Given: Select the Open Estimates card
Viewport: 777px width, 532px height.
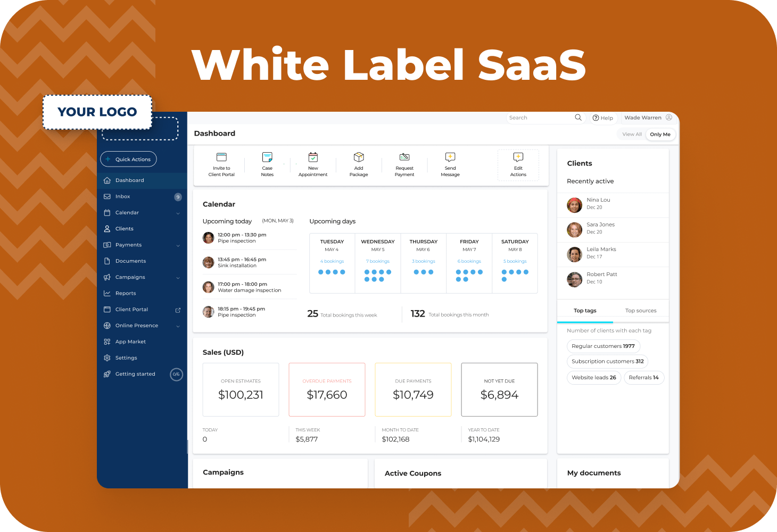Looking at the screenshot, I should point(241,389).
